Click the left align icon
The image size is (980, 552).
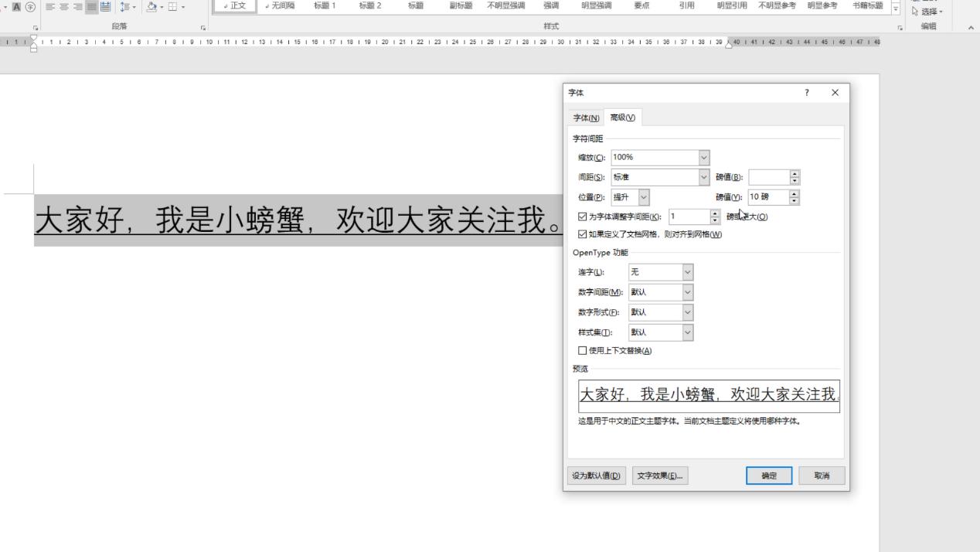point(49,8)
